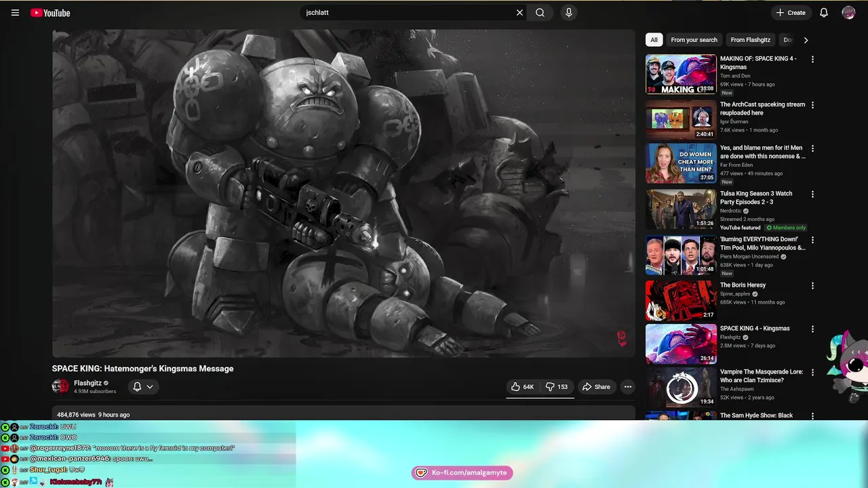Click the 4.93M subscribers text
Image resolution: width=868 pixels, height=488 pixels.
[95, 392]
